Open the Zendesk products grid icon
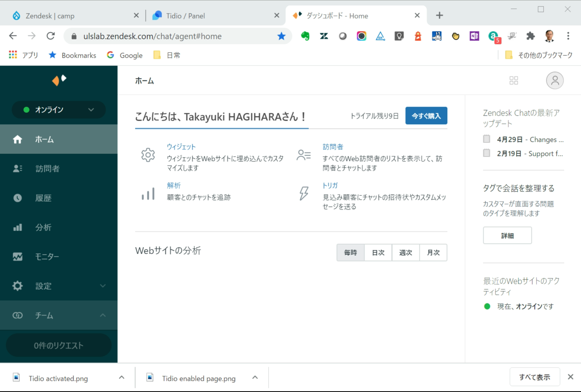 click(514, 80)
